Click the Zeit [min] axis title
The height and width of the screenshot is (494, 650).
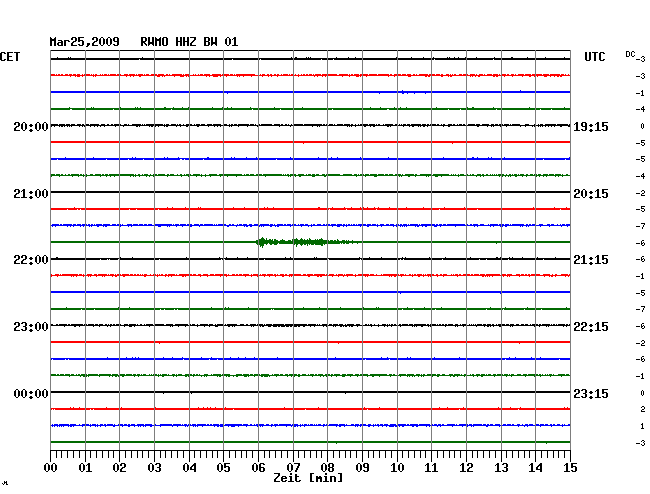[308, 478]
